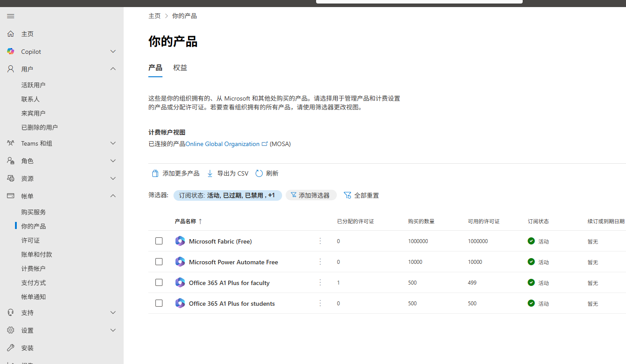Click the 用户 person icon
The height and width of the screenshot is (364, 626).
[11, 69]
